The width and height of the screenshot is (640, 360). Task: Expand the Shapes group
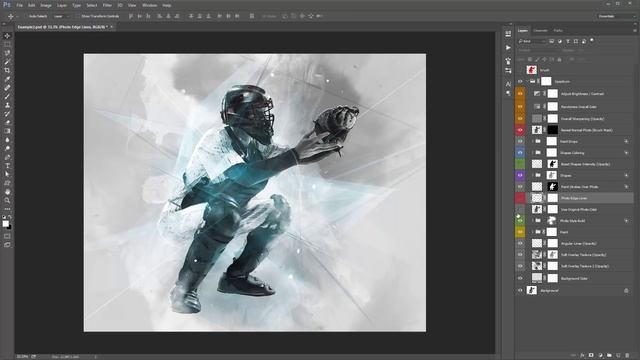[x=532, y=176]
